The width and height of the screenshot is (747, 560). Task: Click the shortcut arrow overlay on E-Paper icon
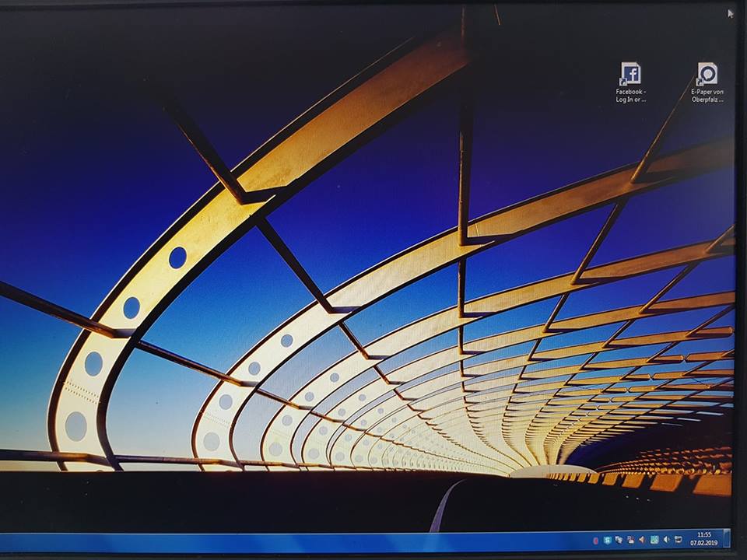(x=701, y=81)
